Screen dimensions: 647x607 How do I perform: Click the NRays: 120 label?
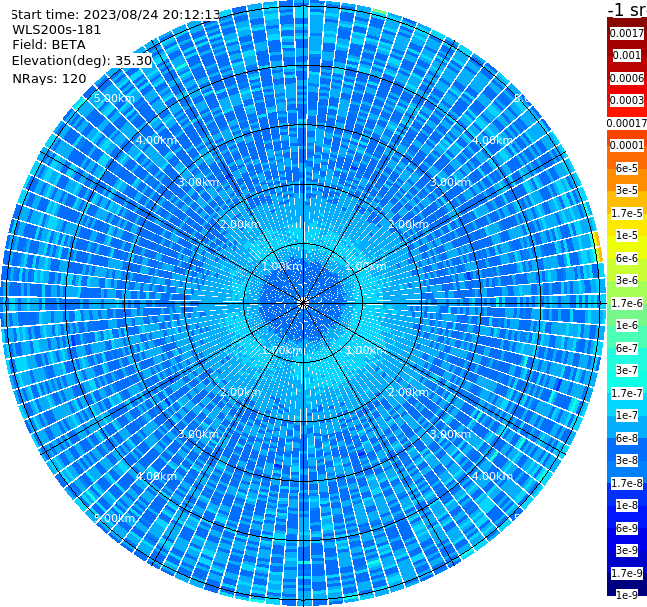(x=49, y=78)
